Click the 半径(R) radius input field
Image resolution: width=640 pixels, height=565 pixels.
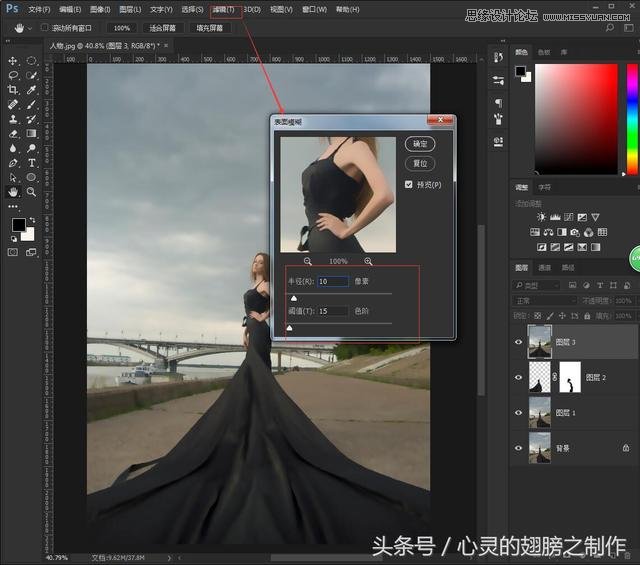tap(333, 281)
